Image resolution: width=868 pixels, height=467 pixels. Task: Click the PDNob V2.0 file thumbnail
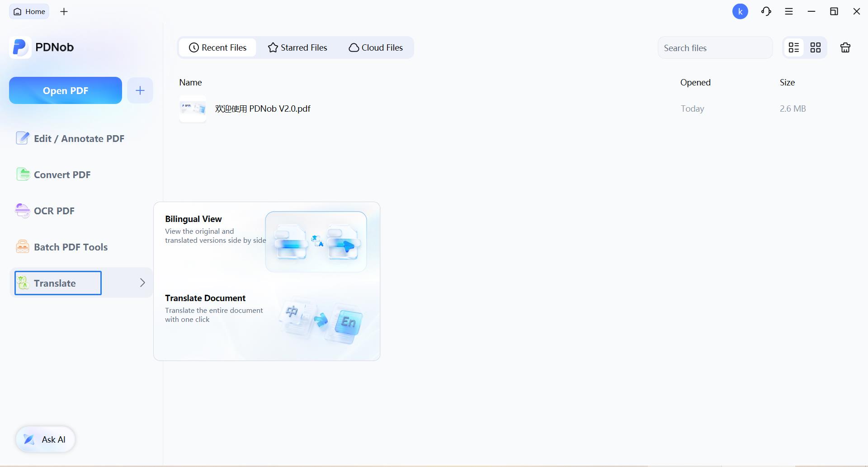193,108
